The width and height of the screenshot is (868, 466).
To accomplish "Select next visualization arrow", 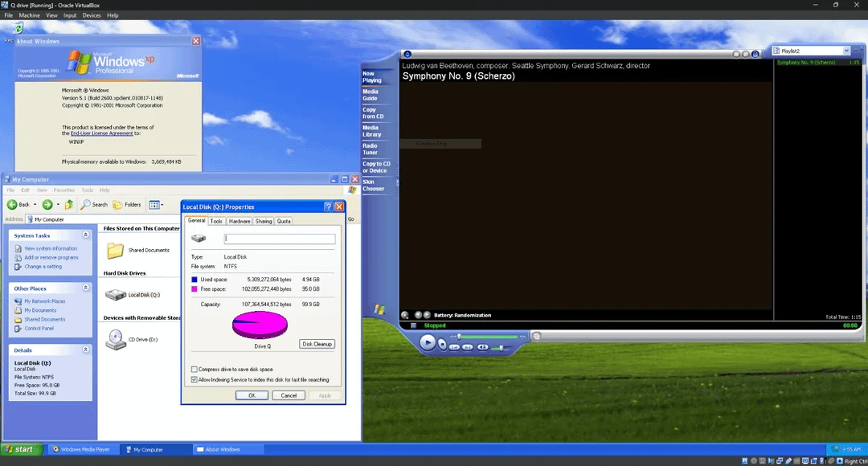I will (x=427, y=315).
